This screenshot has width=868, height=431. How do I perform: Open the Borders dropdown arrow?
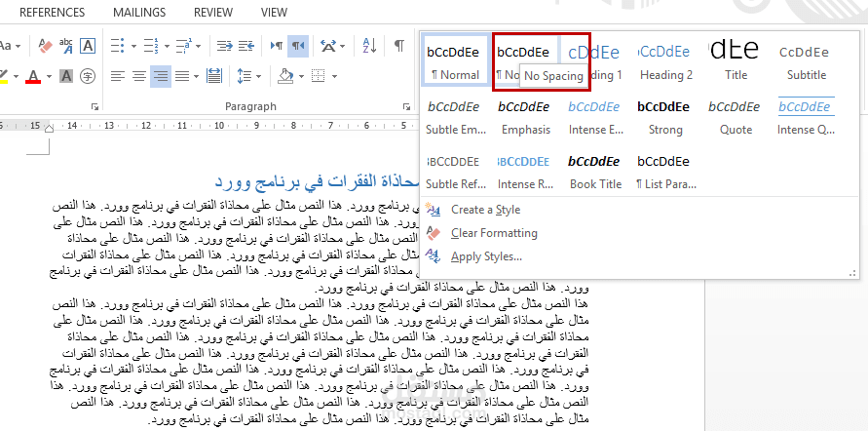(x=334, y=76)
